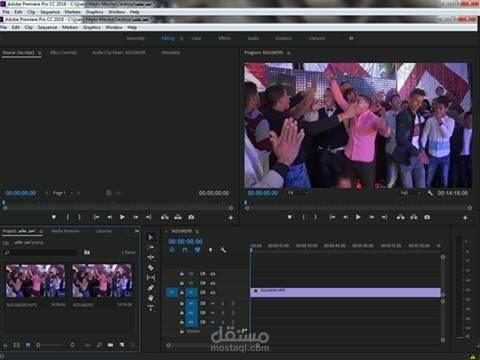Play video in Program monitor

[x=358, y=217]
